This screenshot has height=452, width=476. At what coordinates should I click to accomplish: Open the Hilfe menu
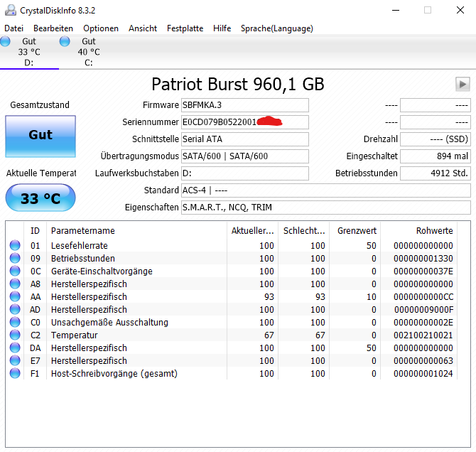[222, 28]
